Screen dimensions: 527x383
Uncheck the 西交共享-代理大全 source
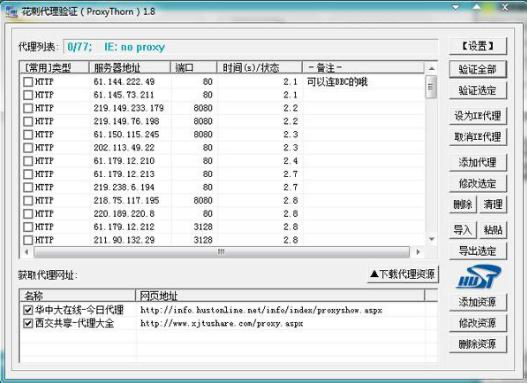(28, 323)
